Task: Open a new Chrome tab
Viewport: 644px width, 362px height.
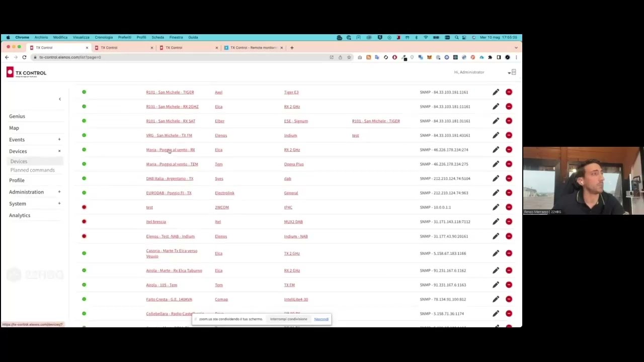Action: tap(292, 48)
